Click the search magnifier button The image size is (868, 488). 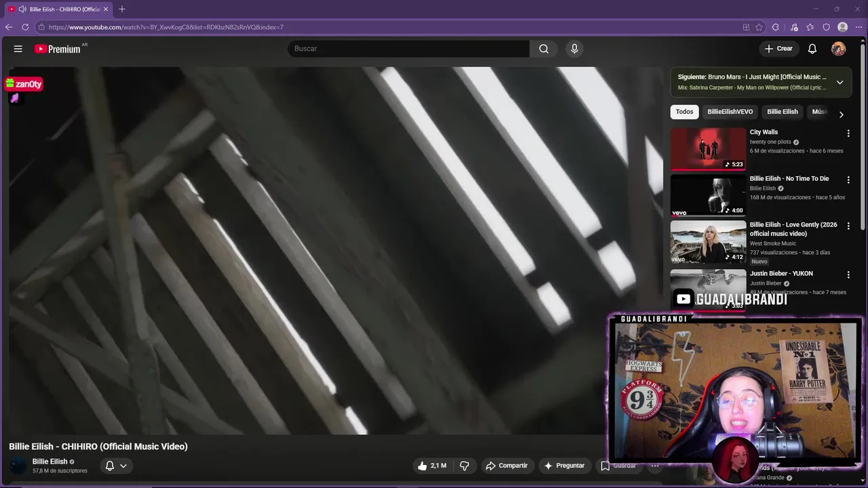[x=544, y=49]
